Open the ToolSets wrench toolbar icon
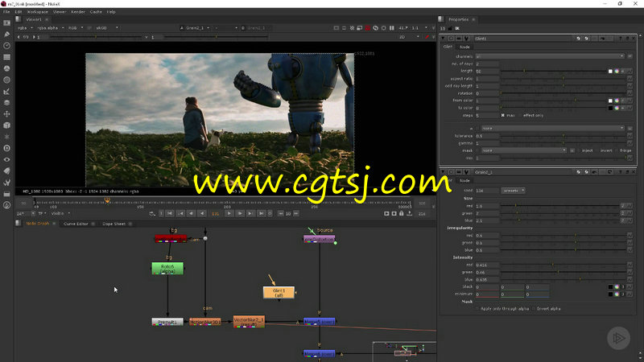The height and width of the screenshot is (362, 644). (6, 183)
